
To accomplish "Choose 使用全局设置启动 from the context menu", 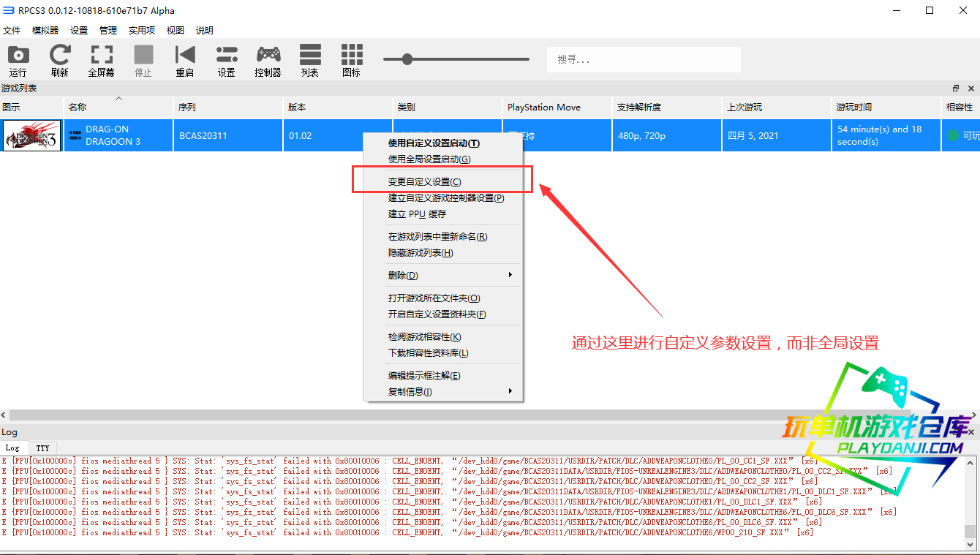I will (x=429, y=159).
